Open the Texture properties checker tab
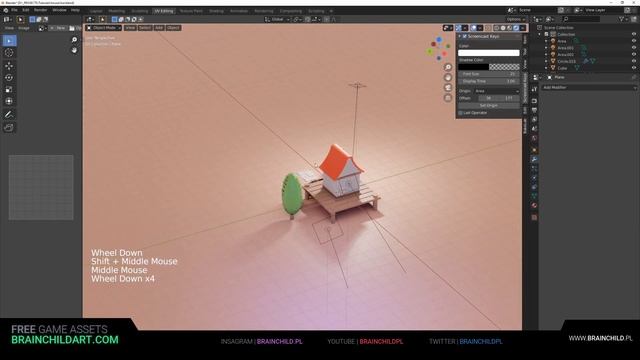Image resolution: width=640 pixels, height=360 pixels. (534, 218)
